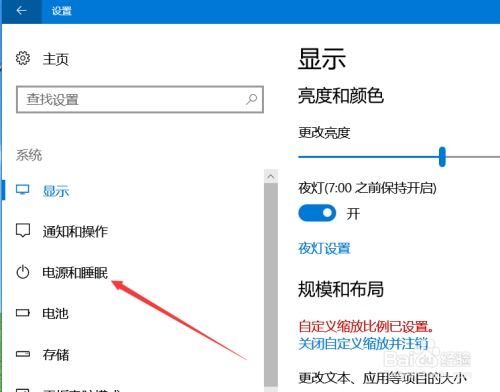Select 电池 sidebar item
Viewport: 500px width, 392px height.
(55, 313)
